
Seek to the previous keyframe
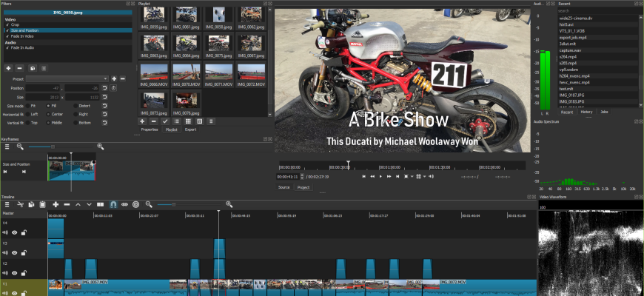point(6,172)
